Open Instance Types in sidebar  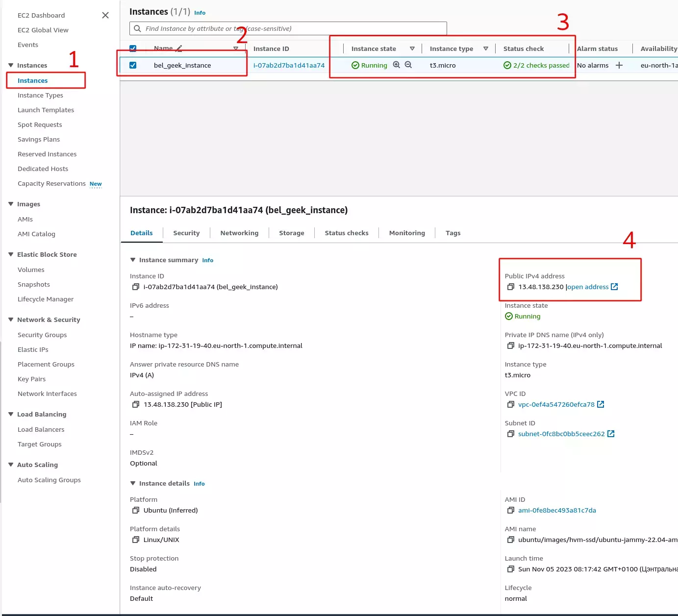point(40,95)
